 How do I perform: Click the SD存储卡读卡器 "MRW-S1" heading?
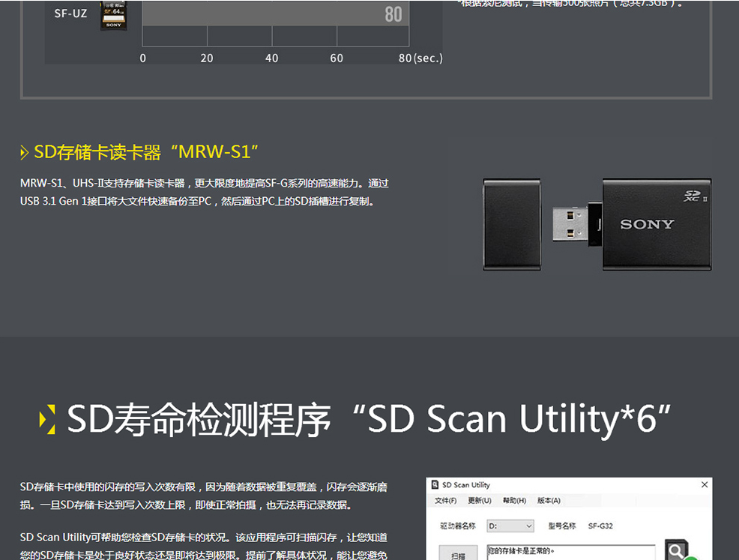coord(146,152)
